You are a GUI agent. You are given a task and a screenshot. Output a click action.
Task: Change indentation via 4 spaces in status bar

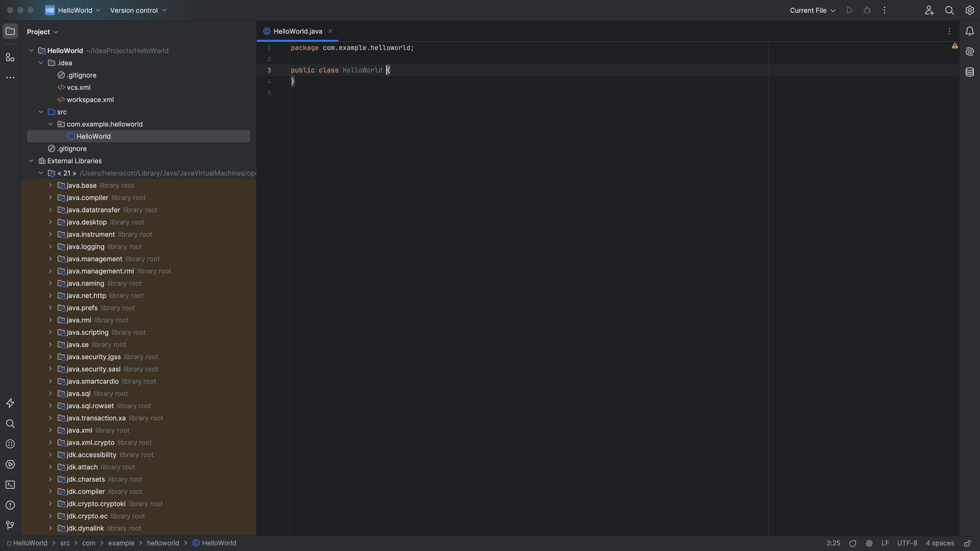pos(939,543)
